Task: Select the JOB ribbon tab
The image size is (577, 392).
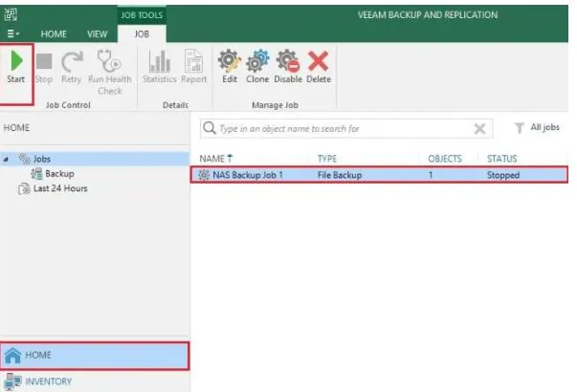Action: coord(142,34)
